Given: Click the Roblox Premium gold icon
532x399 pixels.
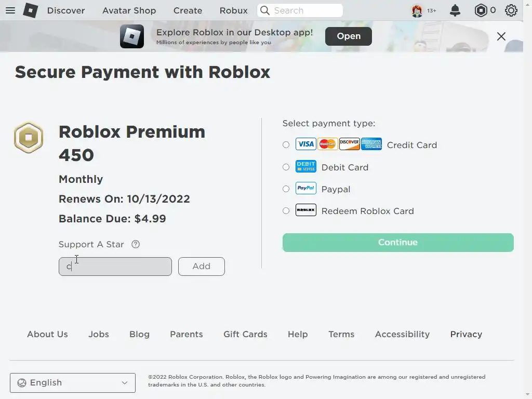Looking at the screenshot, I should pyautogui.click(x=29, y=137).
